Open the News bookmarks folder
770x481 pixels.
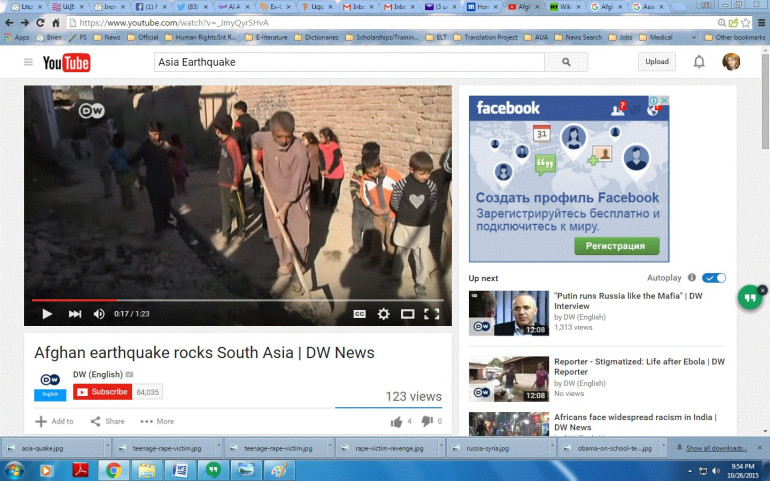107,37
